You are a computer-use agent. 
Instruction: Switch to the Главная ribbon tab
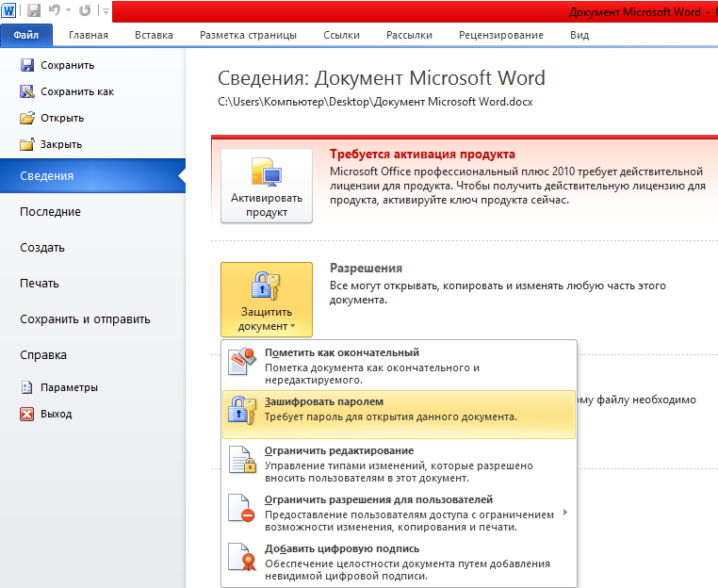coord(88,35)
